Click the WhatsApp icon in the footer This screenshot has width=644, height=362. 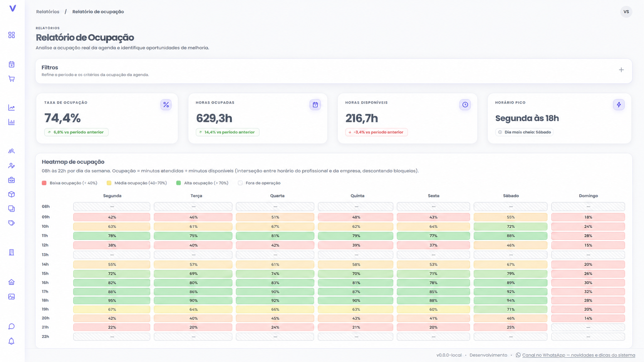tap(518, 355)
